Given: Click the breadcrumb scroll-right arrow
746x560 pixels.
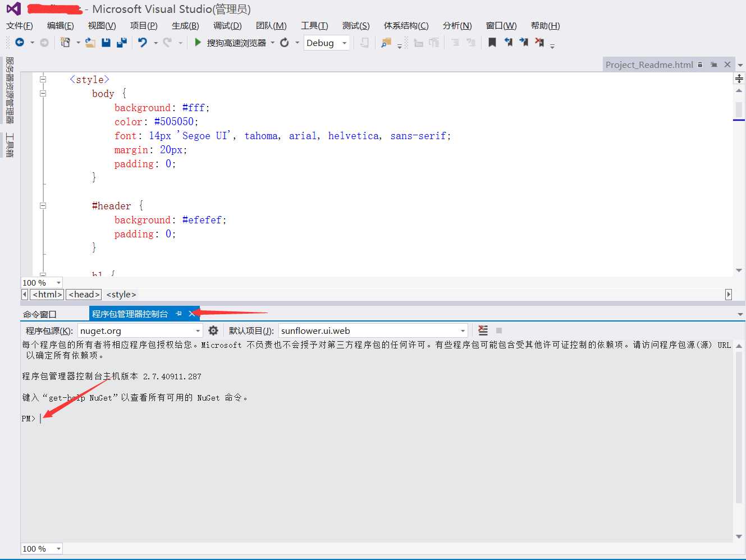Looking at the screenshot, I should click(729, 294).
